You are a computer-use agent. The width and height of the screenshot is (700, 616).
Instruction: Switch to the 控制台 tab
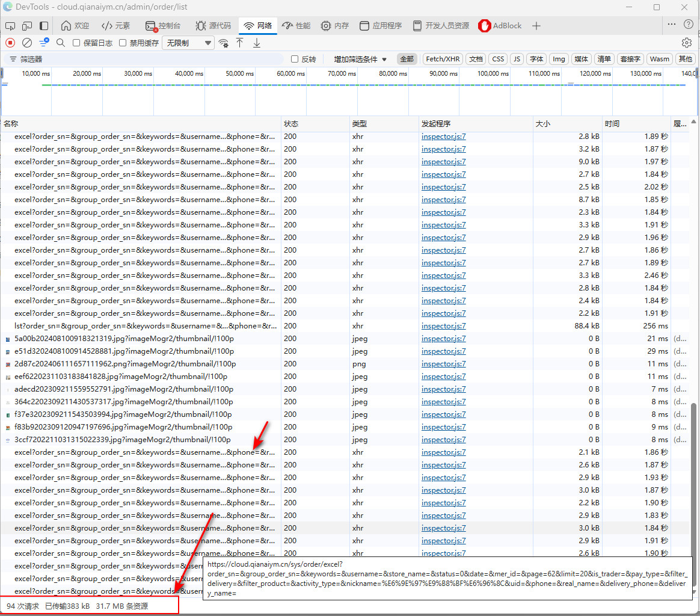(163, 26)
